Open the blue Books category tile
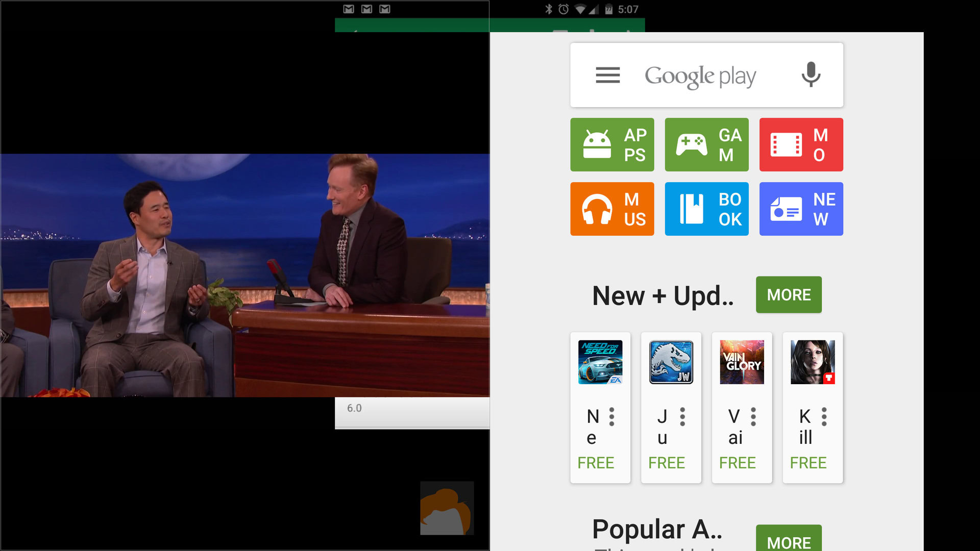The width and height of the screenshot is (980, 551). (x=706, y=209)
